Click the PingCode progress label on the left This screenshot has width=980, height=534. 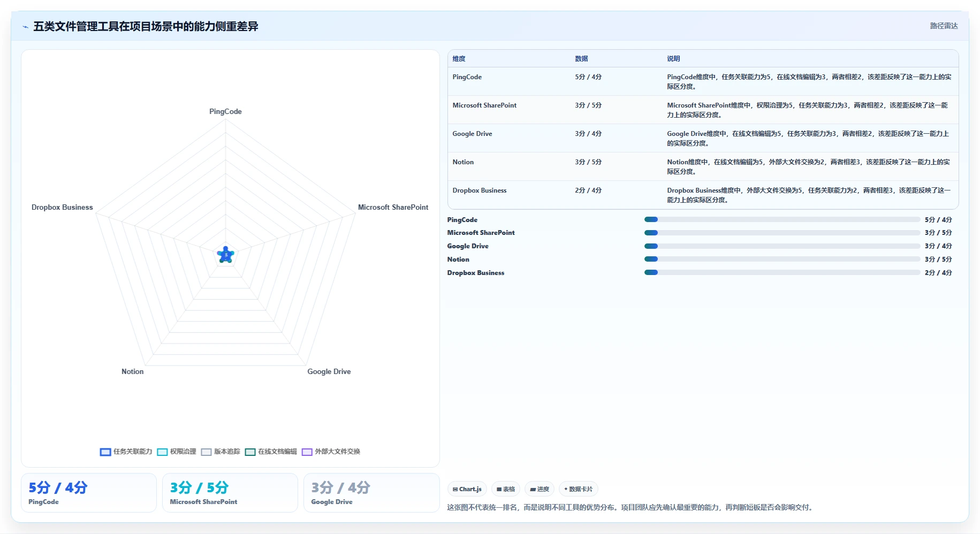tap(462, 220)
